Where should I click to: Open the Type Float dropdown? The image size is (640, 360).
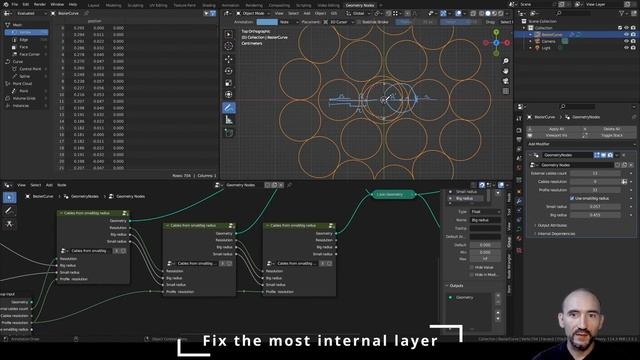[485, 212]
